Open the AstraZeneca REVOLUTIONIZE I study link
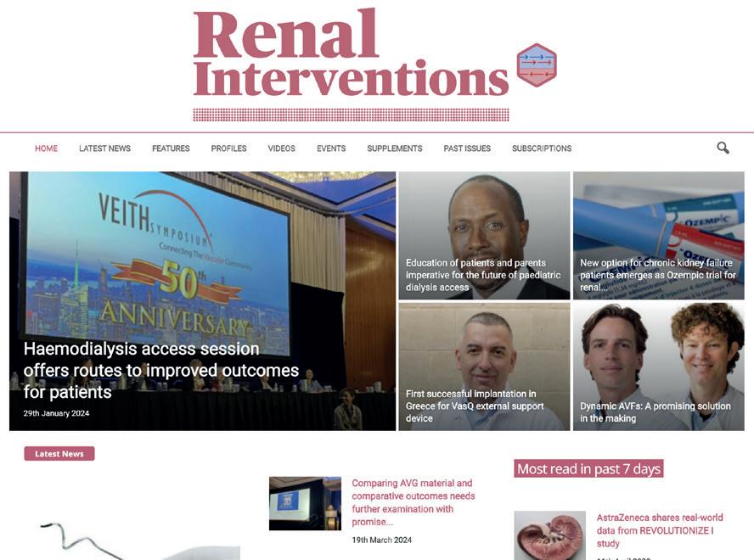754x560 pixels. tap(660, 530)
